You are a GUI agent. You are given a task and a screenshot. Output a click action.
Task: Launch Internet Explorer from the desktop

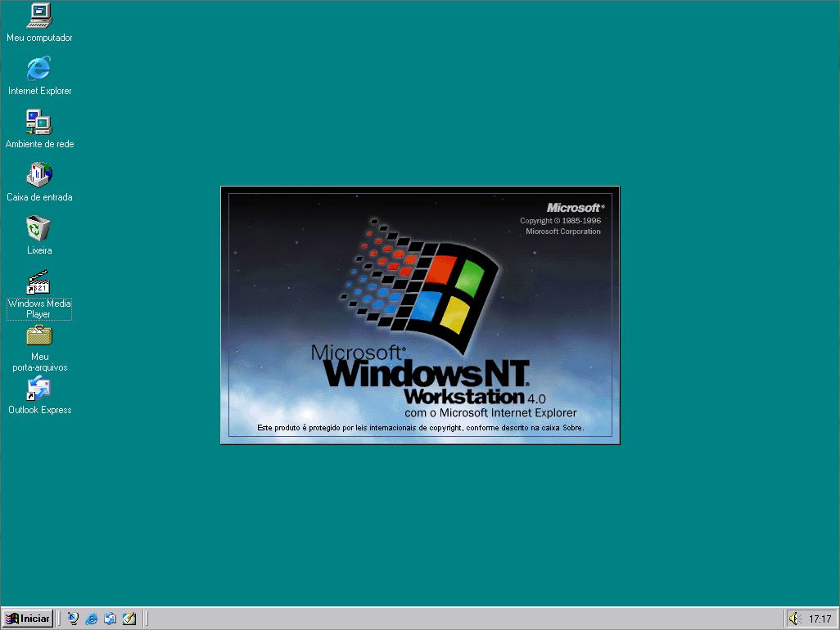(x=38, y=70)
